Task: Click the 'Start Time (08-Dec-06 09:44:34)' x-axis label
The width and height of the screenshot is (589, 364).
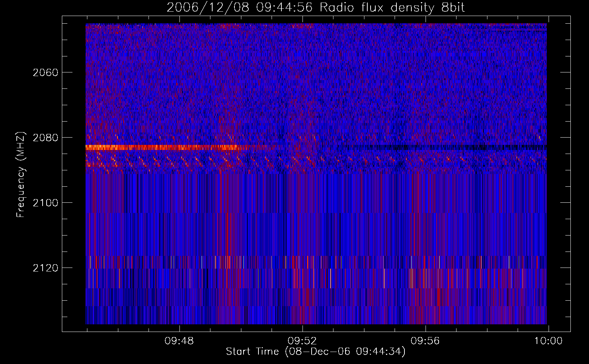Action: pyautogui.click(x=316, y=352)
